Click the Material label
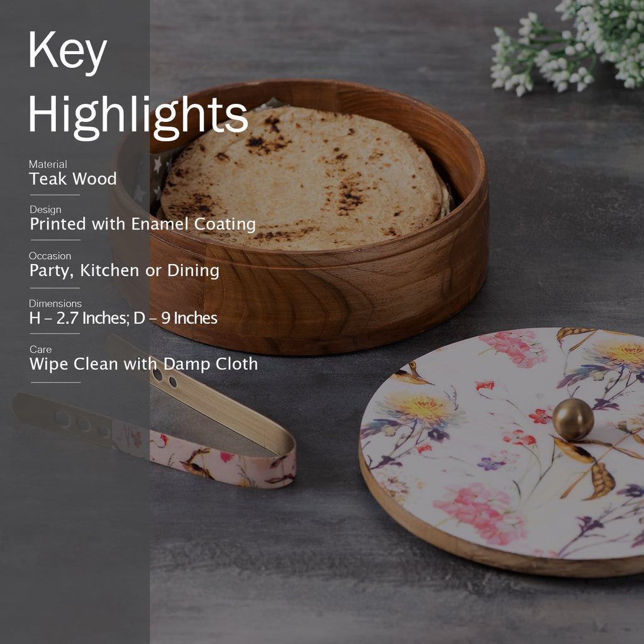Viewport: 644px width, 644px height. [x=48, y=164]
